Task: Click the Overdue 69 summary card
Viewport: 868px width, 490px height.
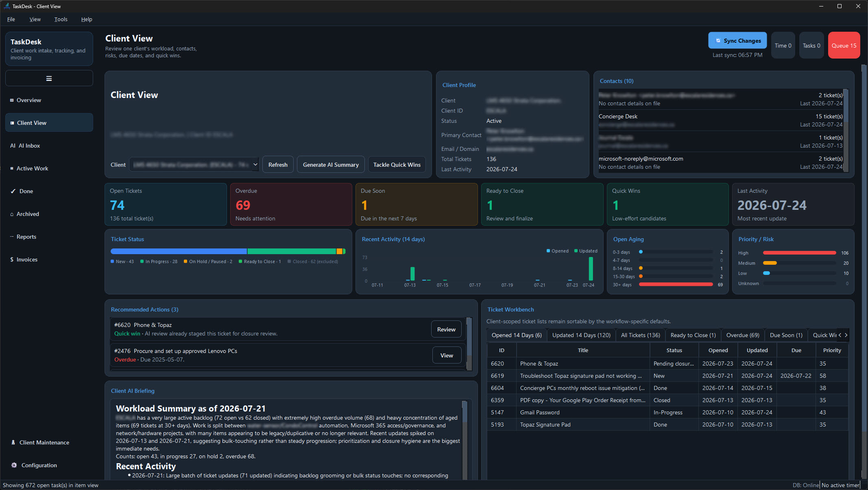Action: (291, 205)
